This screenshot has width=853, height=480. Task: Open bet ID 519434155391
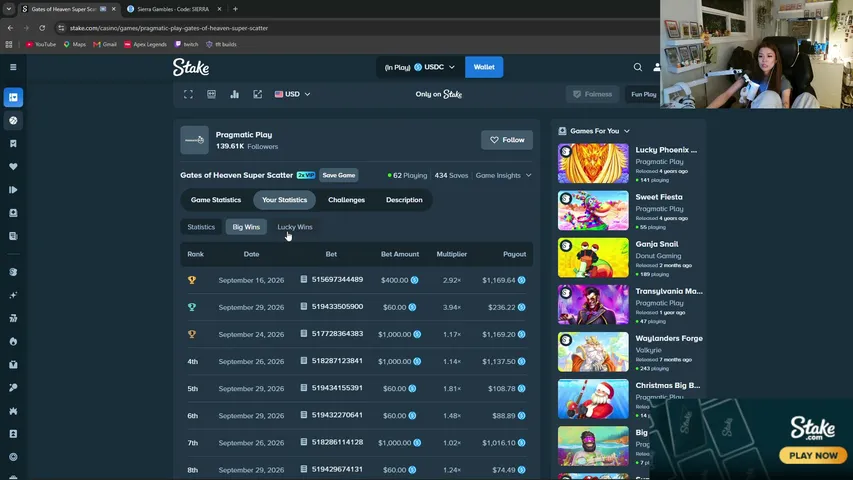pos(337,388)
